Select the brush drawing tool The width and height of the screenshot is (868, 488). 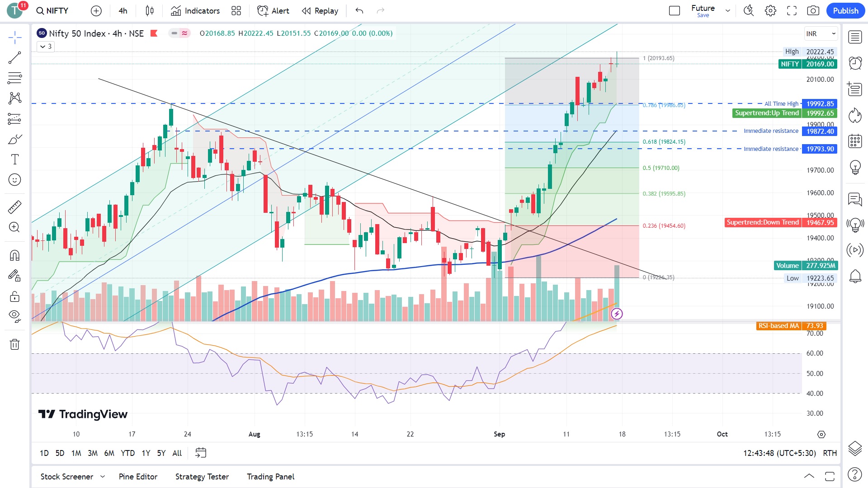[14, 139]
